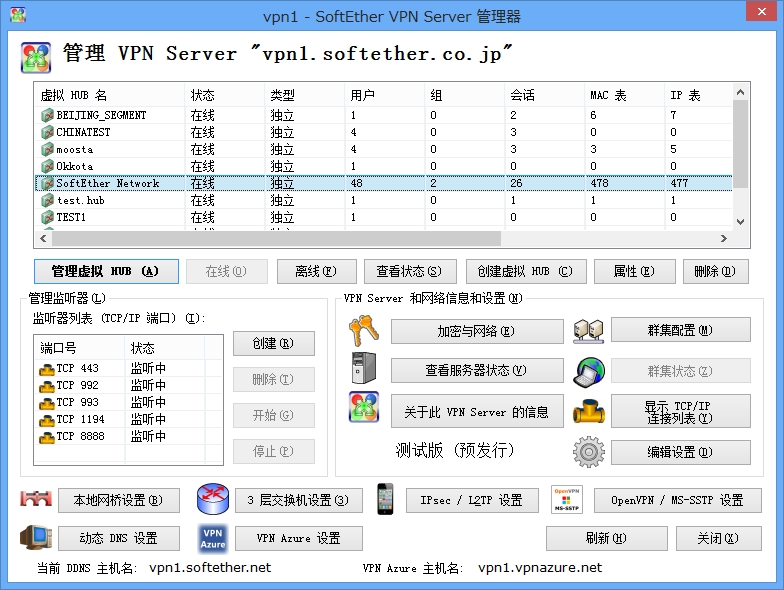Click the 离线 (F) button
The width and height of the screenshot is (784, 590).
[x=316, y=272]
